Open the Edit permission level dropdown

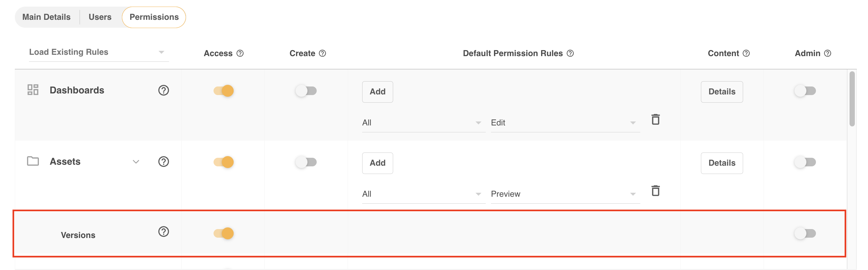(565, 122)
